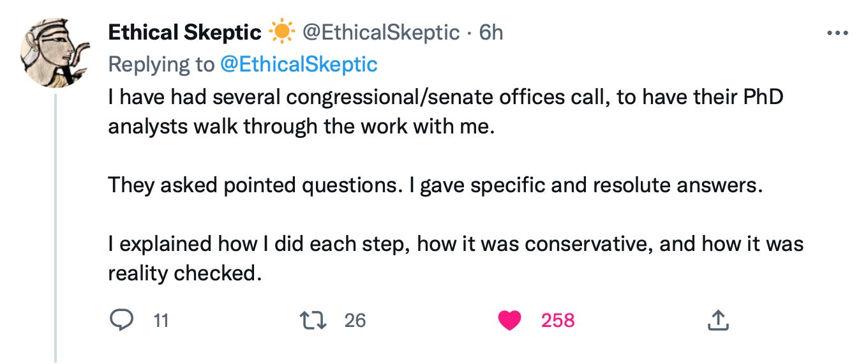Click the blue @EthicalSkeptic reply mention
The width and height of the screenshot is (868, 364).
[299, 64]
